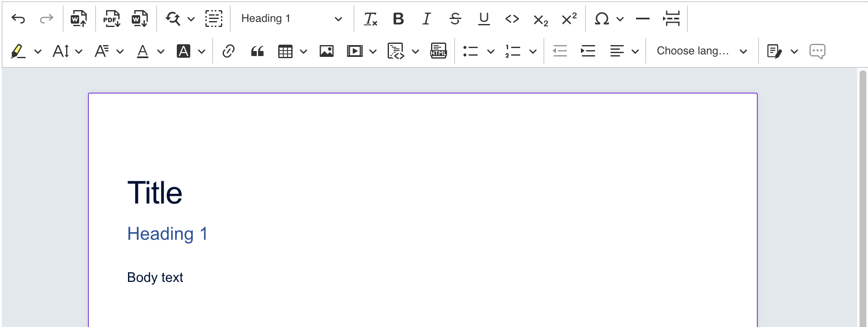The width and height of the screenshot is (868, 327).
Task: Expand Numbered list styles arrow
Action: (x=533, y=51)
